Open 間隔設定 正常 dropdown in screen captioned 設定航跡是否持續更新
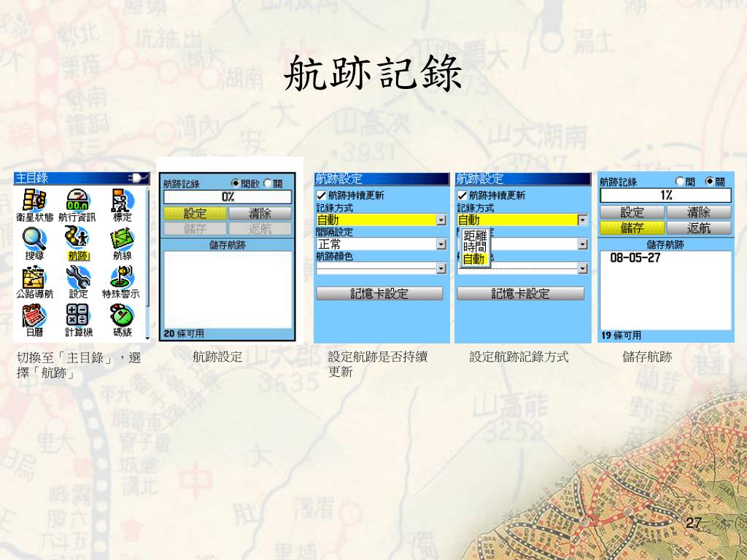The width and height of the screenshot is (747, 560). tap(381, 244)
